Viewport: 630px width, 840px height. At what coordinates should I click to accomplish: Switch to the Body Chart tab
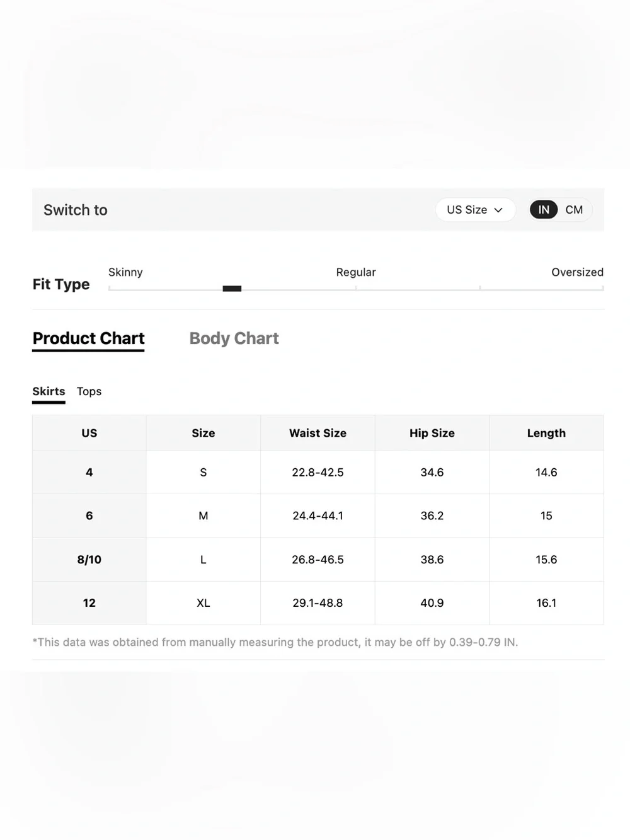(234, 338)
